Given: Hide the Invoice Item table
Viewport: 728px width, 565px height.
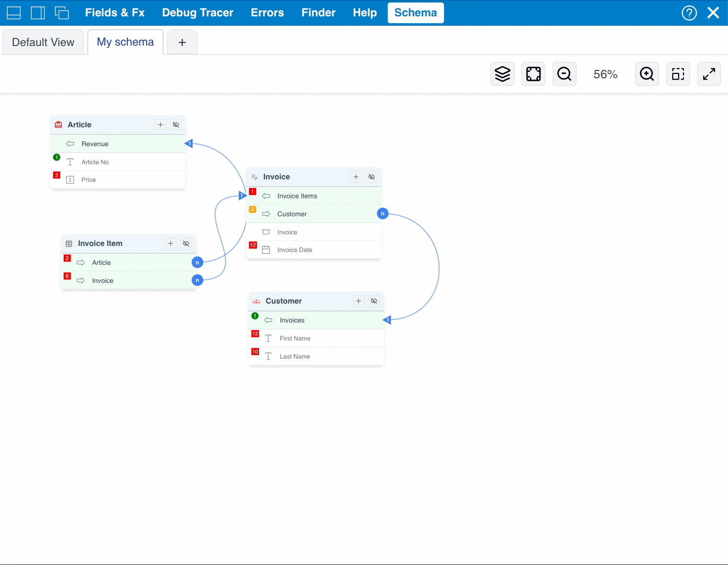Looking at the screenshot, I should (x=186, y=243).
